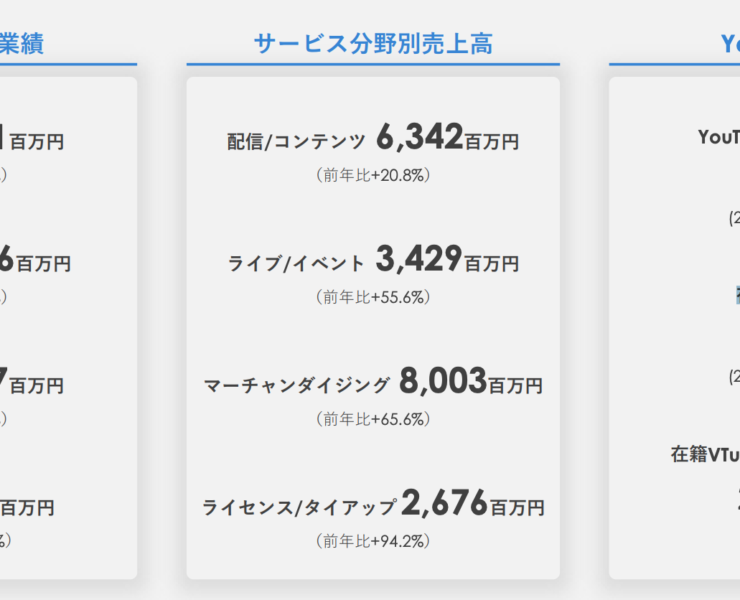740x600 pixels.
Task: Click the サービス分野別売上高 heading
Action: [372, 43]
